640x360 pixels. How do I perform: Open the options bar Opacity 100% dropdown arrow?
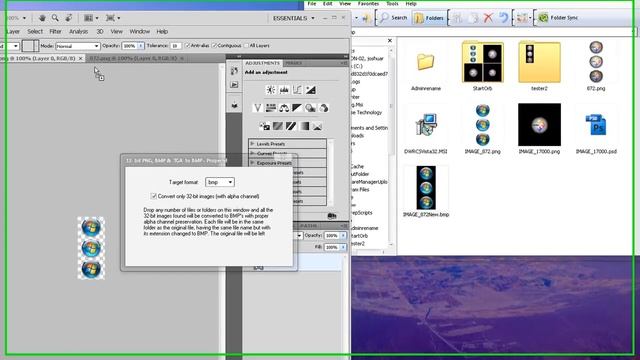click(x=140, y=46)
